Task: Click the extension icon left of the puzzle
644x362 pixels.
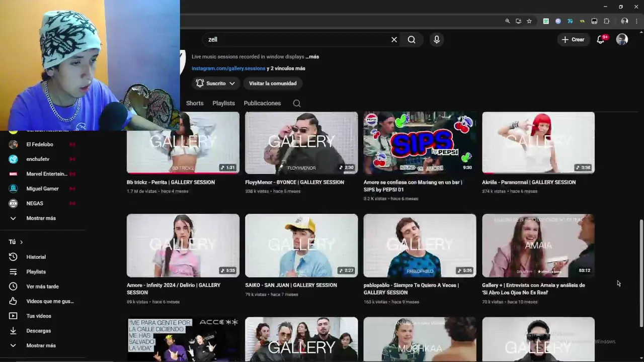Action: tap(594, 21)
